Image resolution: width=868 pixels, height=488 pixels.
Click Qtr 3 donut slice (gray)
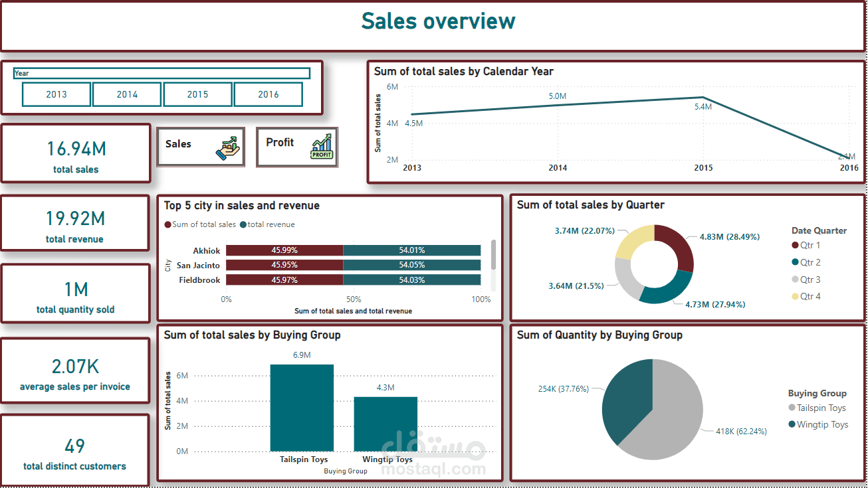pyautogui.click(x=626, y=279)
